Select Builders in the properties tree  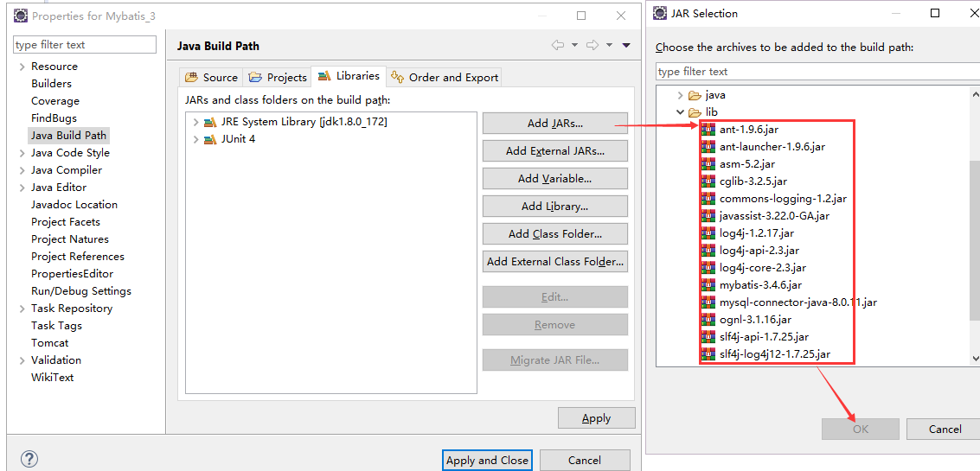tap(51, 84)
